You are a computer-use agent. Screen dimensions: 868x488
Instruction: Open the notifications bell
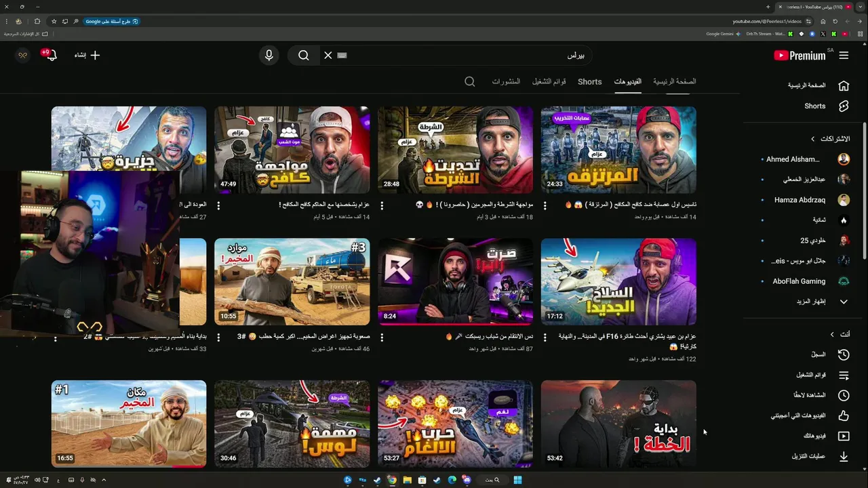pyautogui.click(x=52, y=56)
